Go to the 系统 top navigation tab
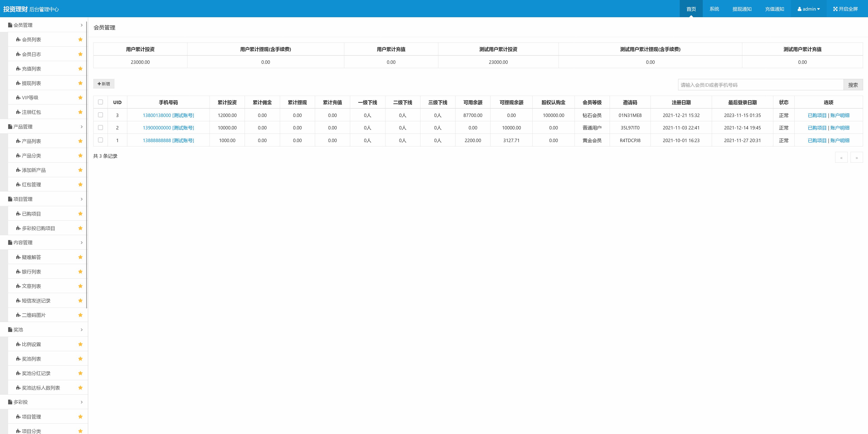 point(714,9)
